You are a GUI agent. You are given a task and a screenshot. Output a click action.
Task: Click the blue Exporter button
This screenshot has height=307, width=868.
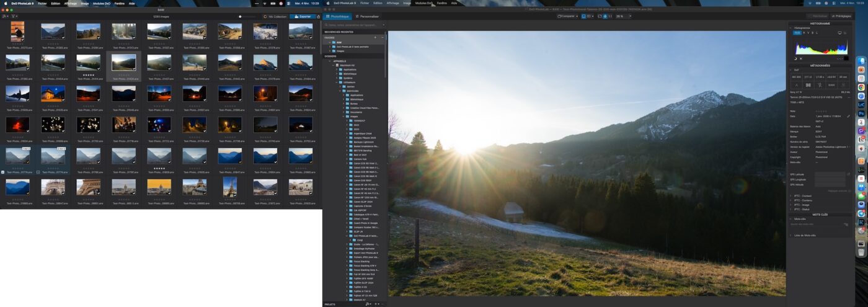click(x=303, y=16)
